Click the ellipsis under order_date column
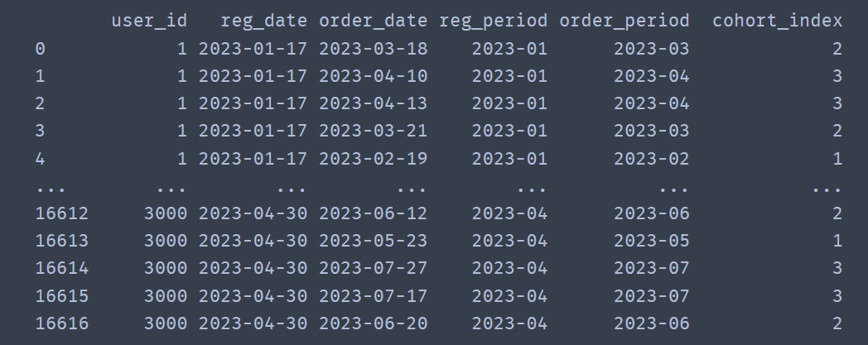This screenshot has width=868, height=345. [412, 190]
